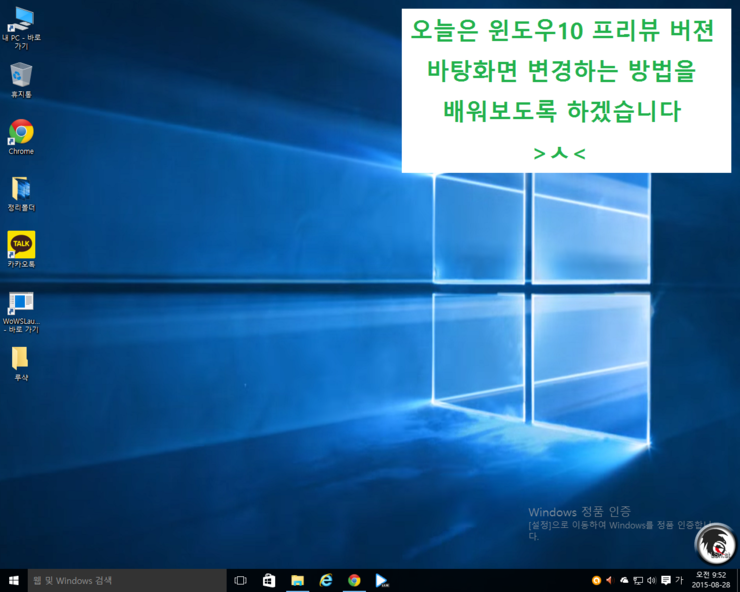Open the Windows Start menu
Screen dimensions: 740x592
(x=14, y=580)
